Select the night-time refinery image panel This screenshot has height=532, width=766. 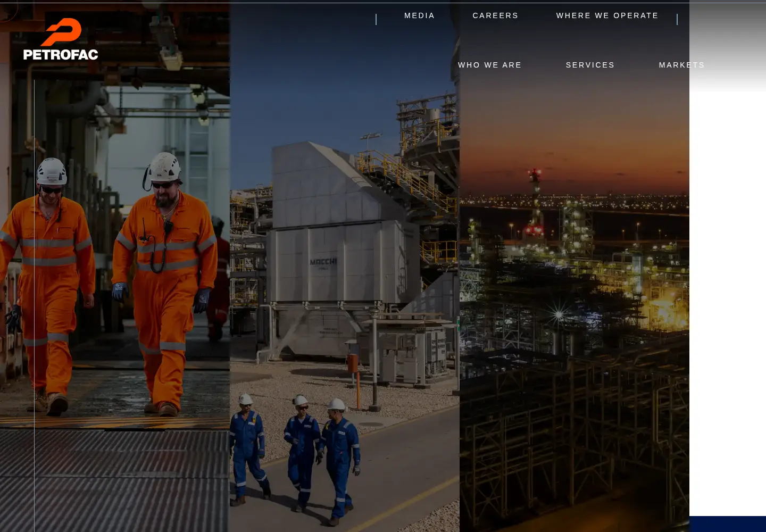pos(574,266)
